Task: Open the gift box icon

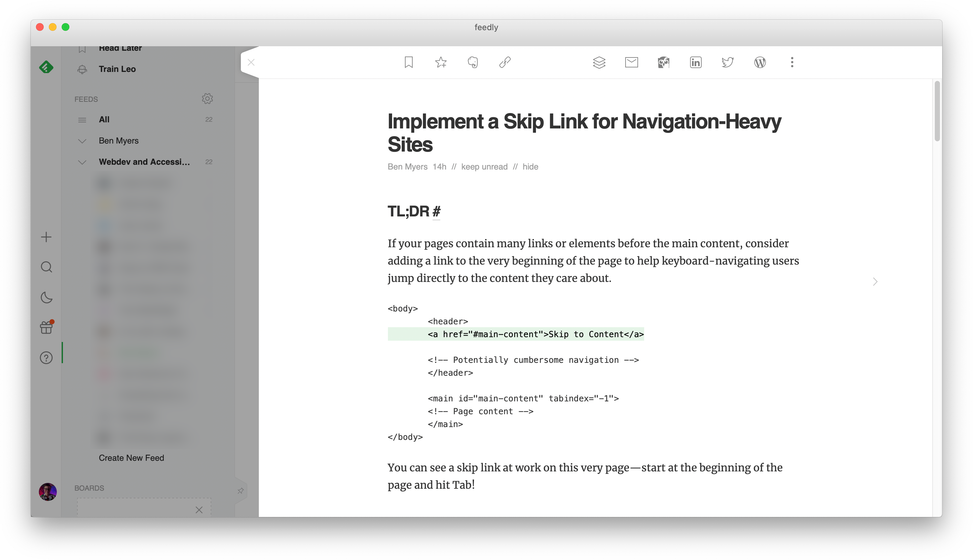Action: (x=47, y=327)
